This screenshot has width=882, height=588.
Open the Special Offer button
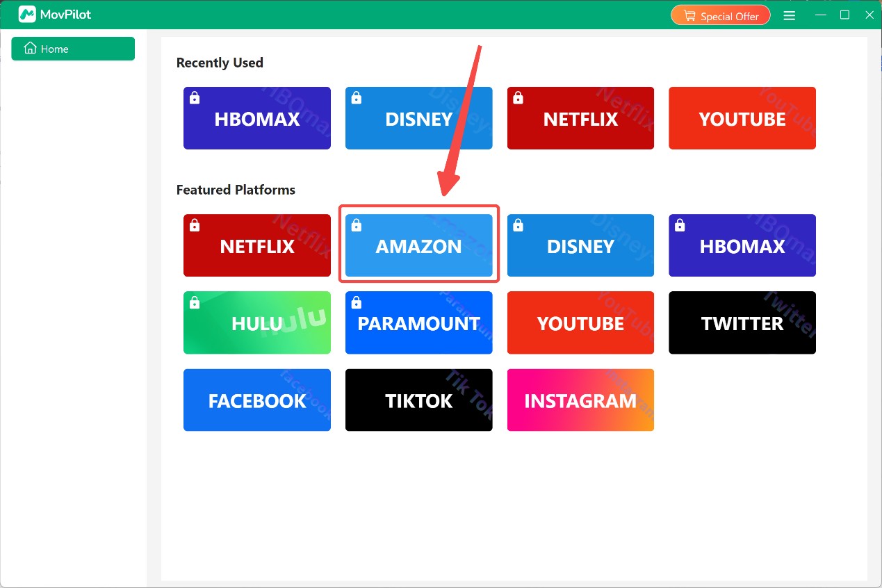[x=720, y=15]
